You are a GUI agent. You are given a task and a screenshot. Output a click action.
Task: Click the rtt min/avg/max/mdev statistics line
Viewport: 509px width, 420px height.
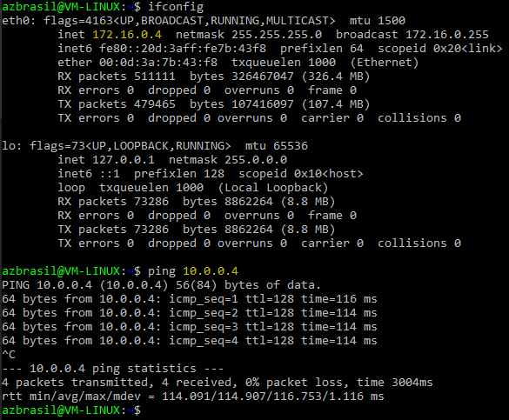[193, 397]
